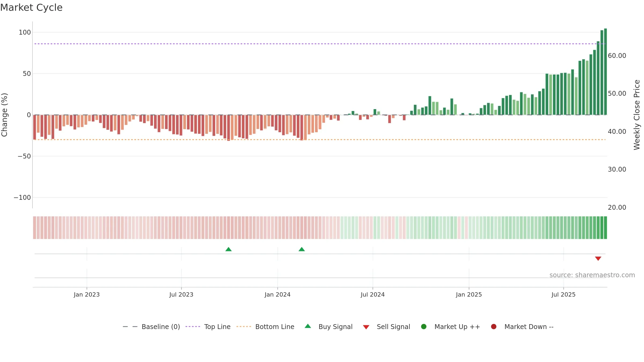Click the gray dashed Baseline legend swatch

(130, 327)
